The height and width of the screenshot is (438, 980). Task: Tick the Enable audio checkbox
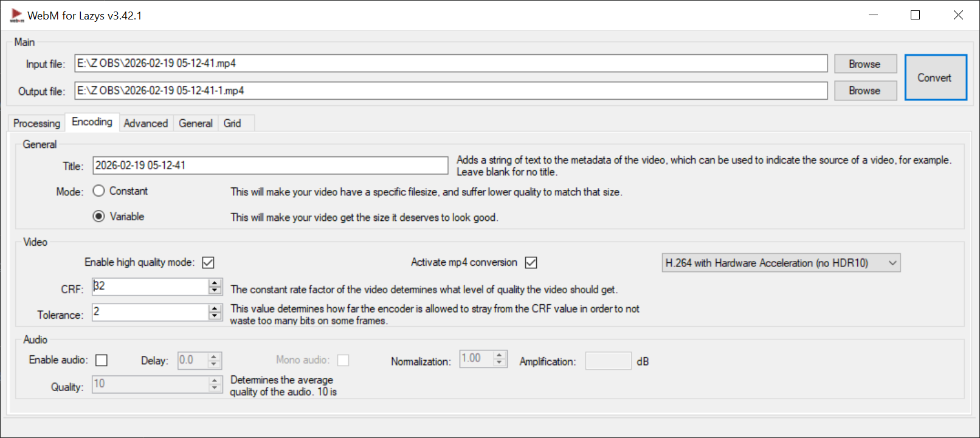[x=102, y=361]
